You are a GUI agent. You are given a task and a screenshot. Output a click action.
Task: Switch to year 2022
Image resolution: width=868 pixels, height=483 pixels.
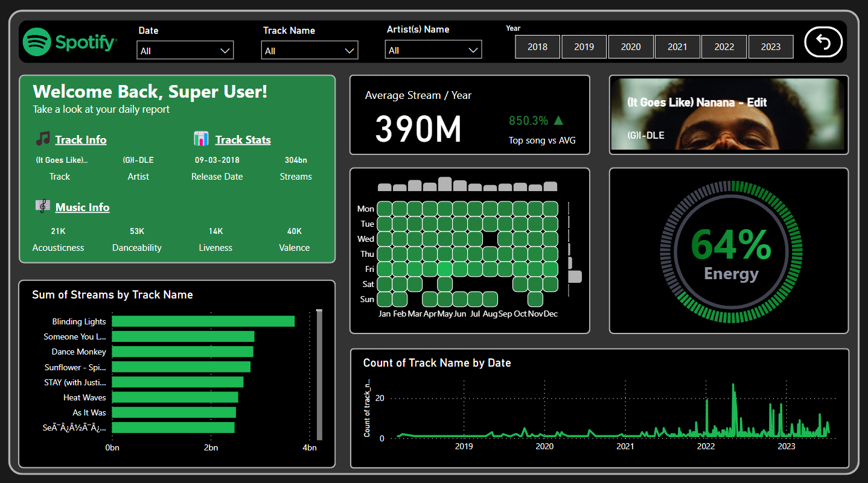(x=724, y=46)
